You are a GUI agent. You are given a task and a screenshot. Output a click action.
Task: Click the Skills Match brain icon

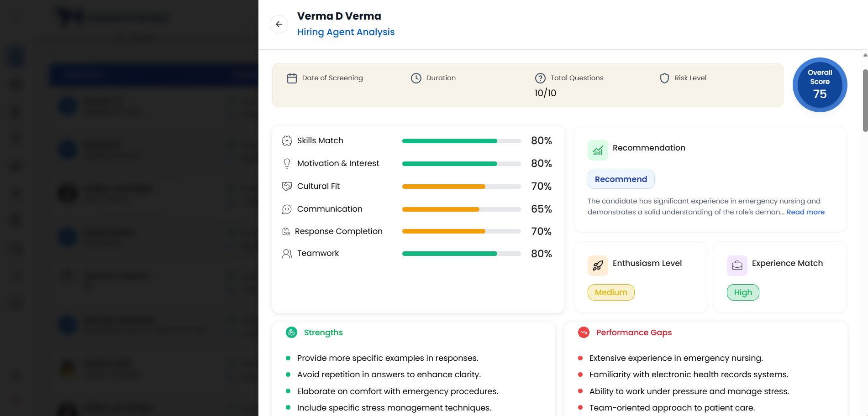[287, 141]
